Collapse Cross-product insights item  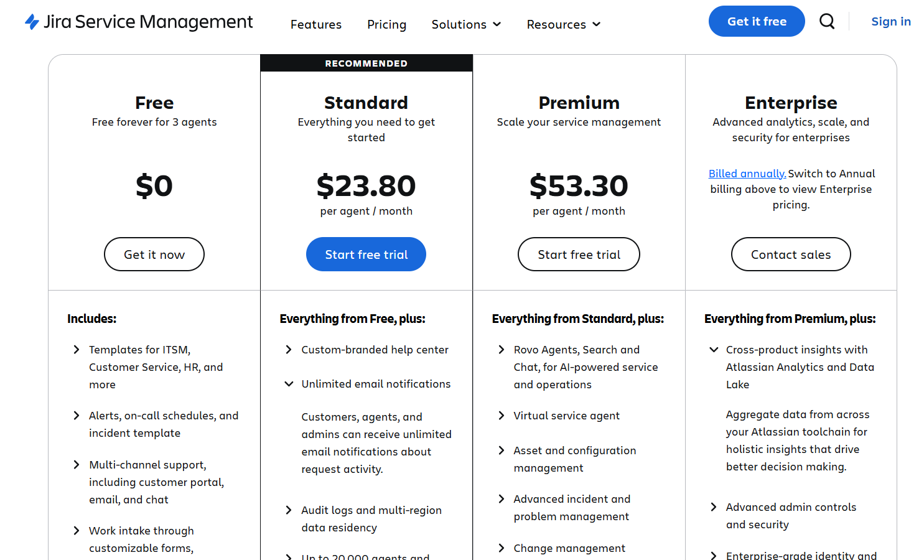click(x=714, y=350)
